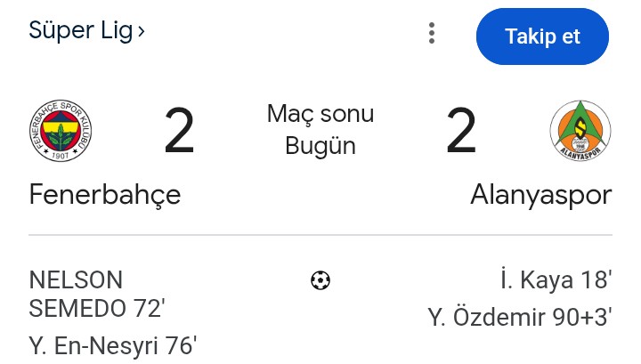Image resolution: width=641 pixels, height=364 pixels.
Task: Tap the Bugün date label
Action: coord(320,146)
